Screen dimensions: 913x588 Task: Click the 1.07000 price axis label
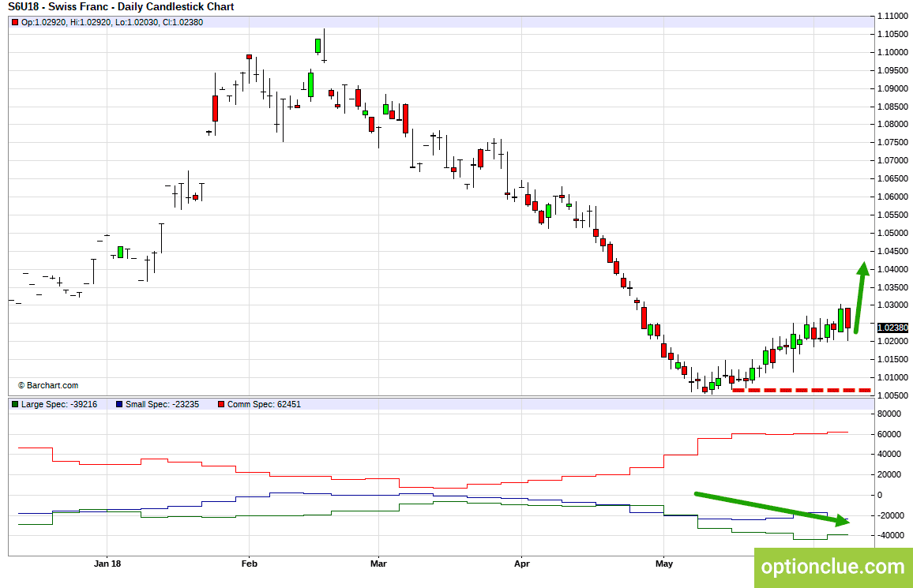tap(892, 160)
